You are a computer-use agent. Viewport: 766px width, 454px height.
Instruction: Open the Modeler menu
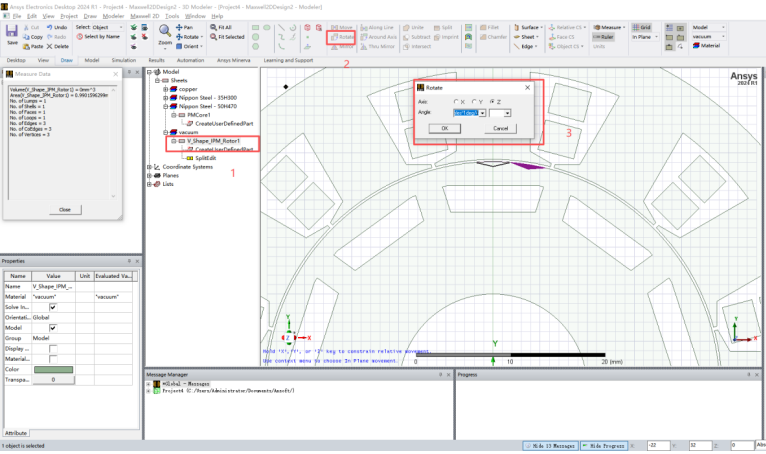[x=113, y=16]
